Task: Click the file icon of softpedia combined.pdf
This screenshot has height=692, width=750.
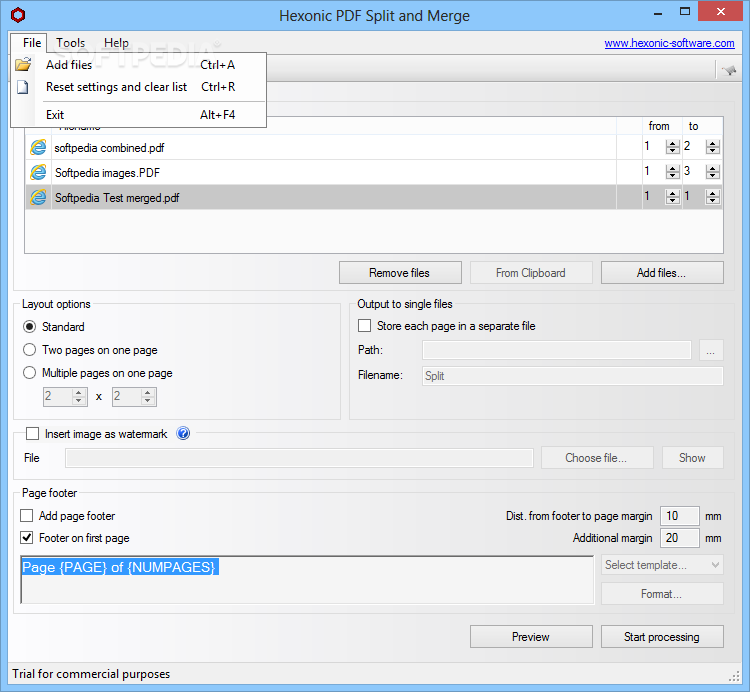Action: point(38,147)
